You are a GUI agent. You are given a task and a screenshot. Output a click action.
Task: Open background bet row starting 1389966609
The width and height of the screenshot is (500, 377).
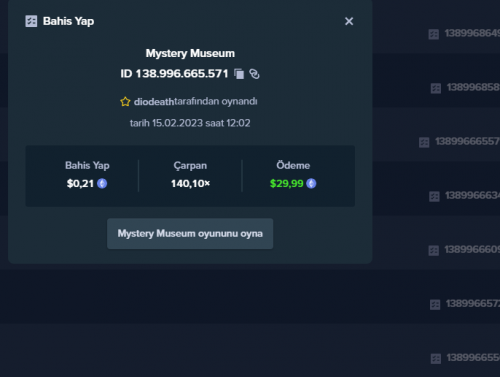click(x=472, y=249)
